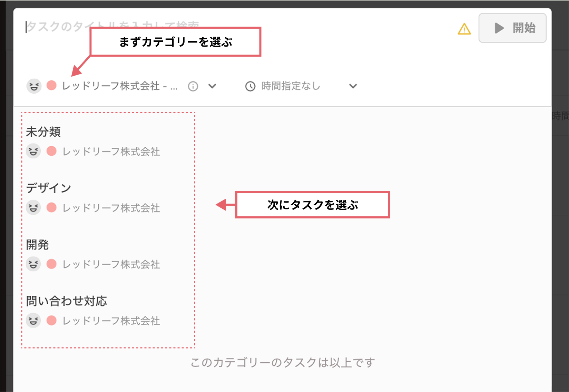Click レッドリーフ株式会社 under 開発
The image size is (569, 392).
coord(110,264)
